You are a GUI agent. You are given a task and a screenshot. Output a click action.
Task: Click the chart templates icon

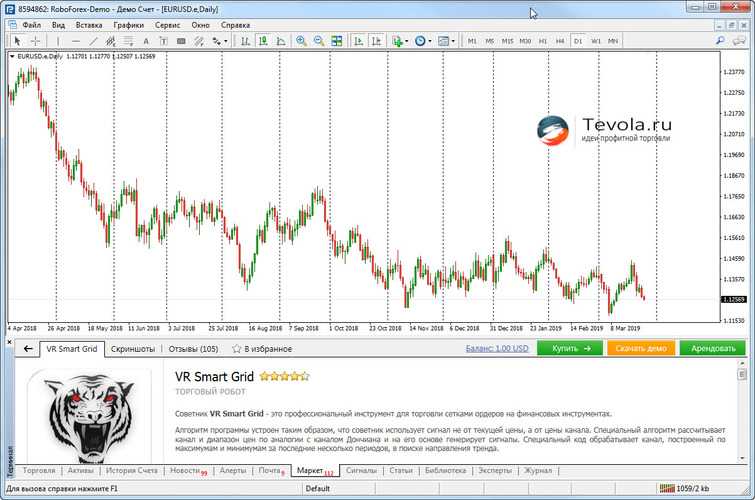443,41
